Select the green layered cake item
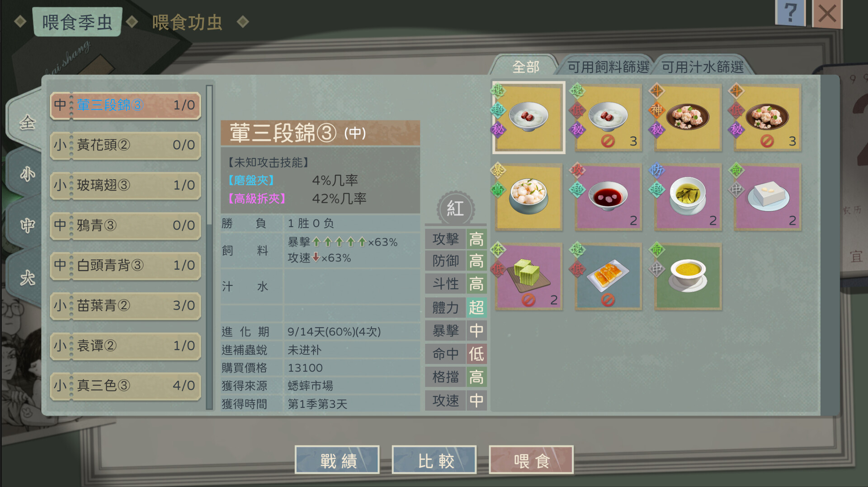The width and height of the screenshot is (868, 487). point(528,276)
